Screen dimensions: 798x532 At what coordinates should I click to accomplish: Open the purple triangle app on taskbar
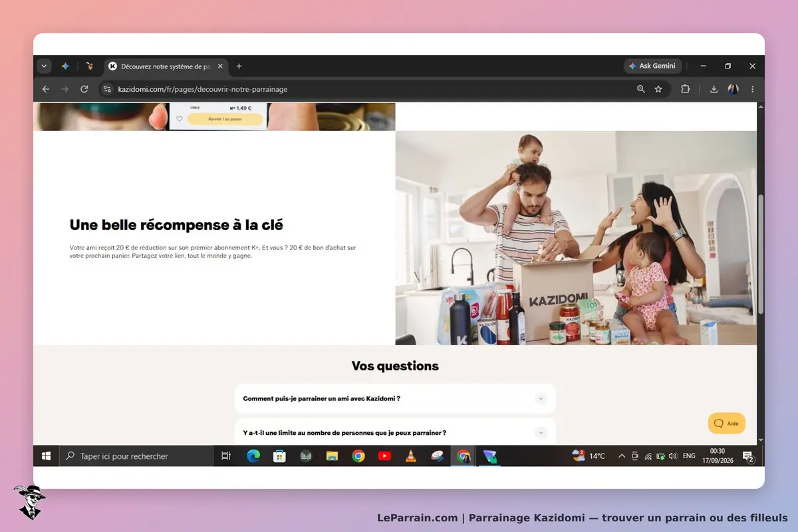pos(490,456)
